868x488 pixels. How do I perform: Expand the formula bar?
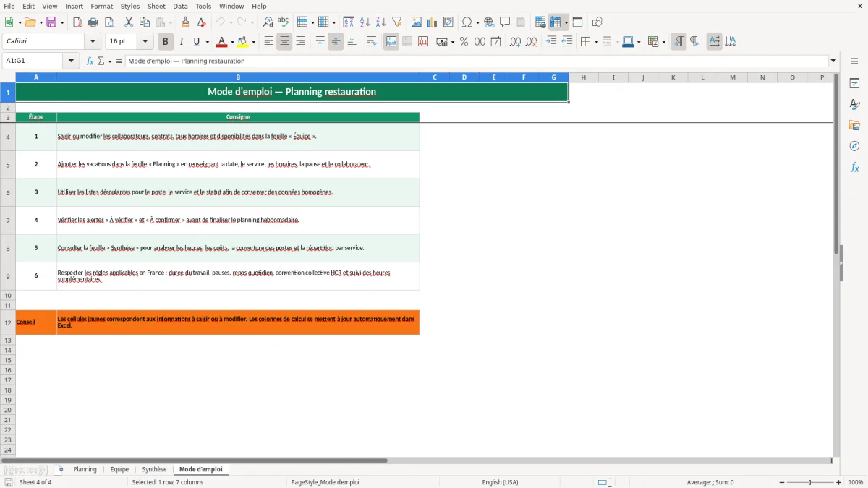[833, 61]
